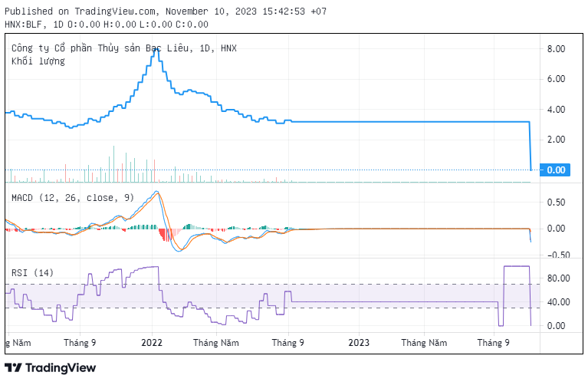This screenshot has width=588, height=382.
Task: Click the price line peak near 8.00
Action: click(156, 50)
